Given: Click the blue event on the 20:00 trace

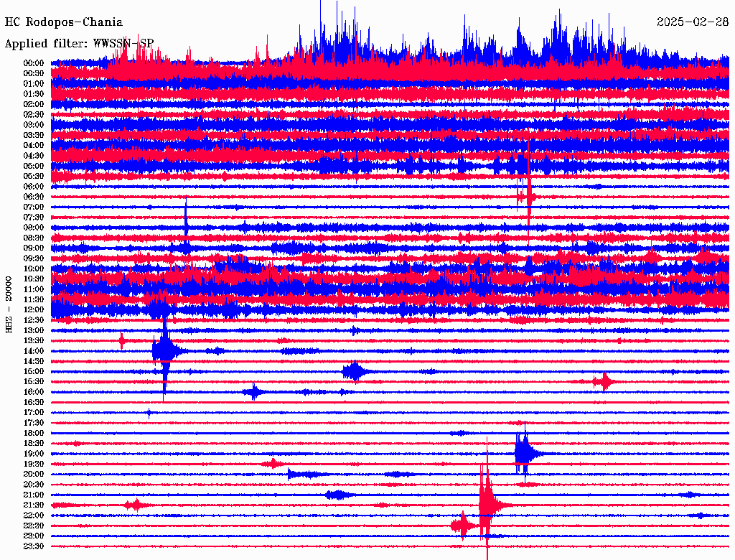Looking at the screenshot, I should pyautogui.click(x=300, y=474).
